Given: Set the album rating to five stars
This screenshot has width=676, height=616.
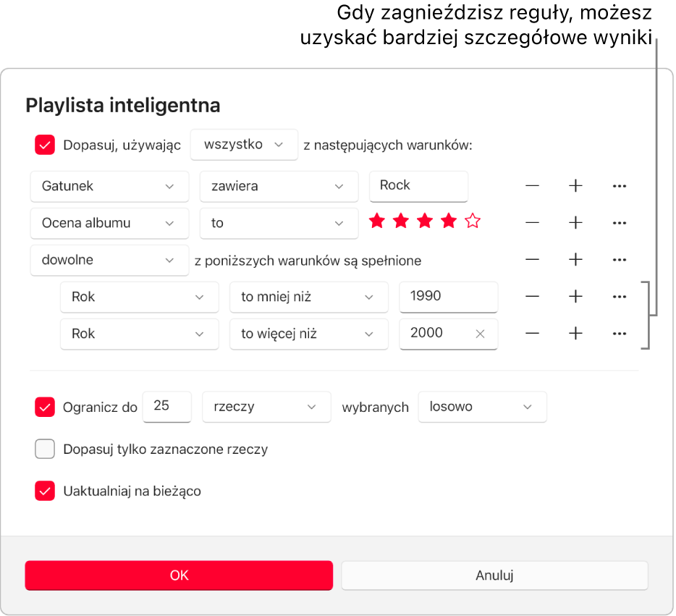Looking at the screenshot, I should coord(472,222).
